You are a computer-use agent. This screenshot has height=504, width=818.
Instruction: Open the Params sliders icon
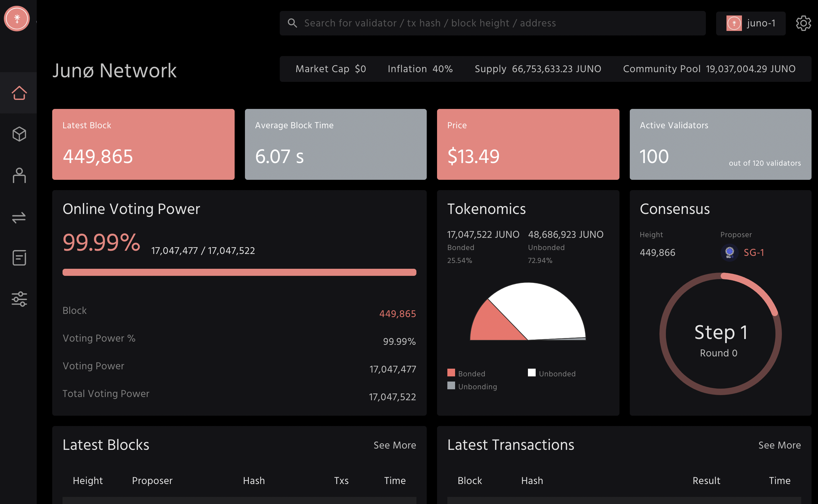coord(19,299)
